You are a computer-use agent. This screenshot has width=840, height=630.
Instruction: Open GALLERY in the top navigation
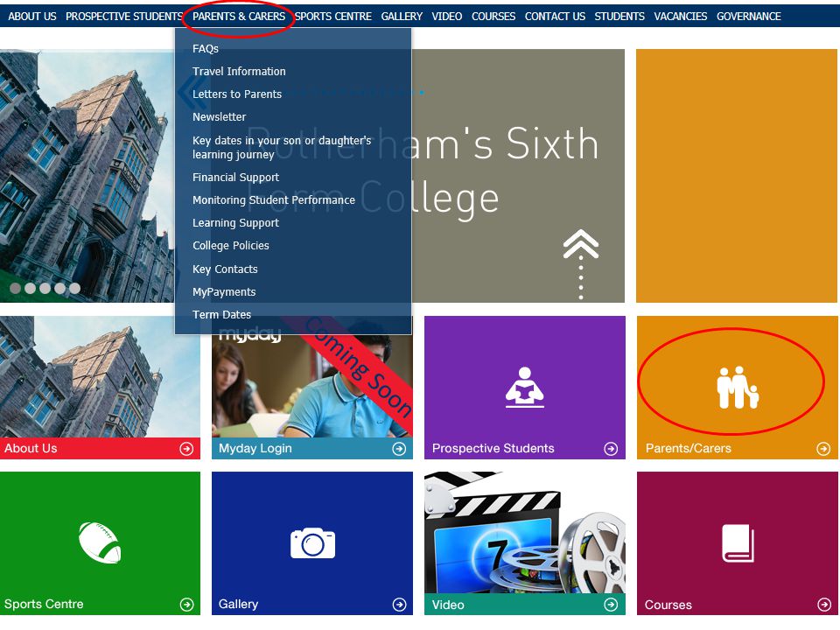(402, 17)
